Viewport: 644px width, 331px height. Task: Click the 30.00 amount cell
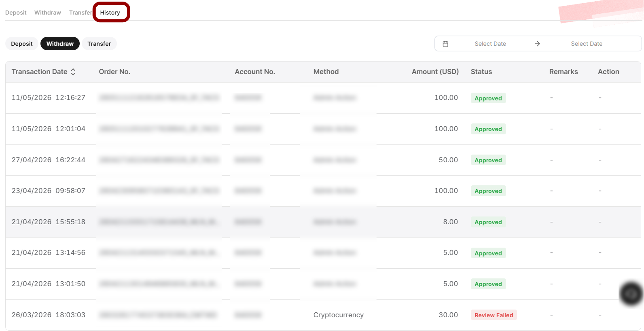click(x=448, y=315)
